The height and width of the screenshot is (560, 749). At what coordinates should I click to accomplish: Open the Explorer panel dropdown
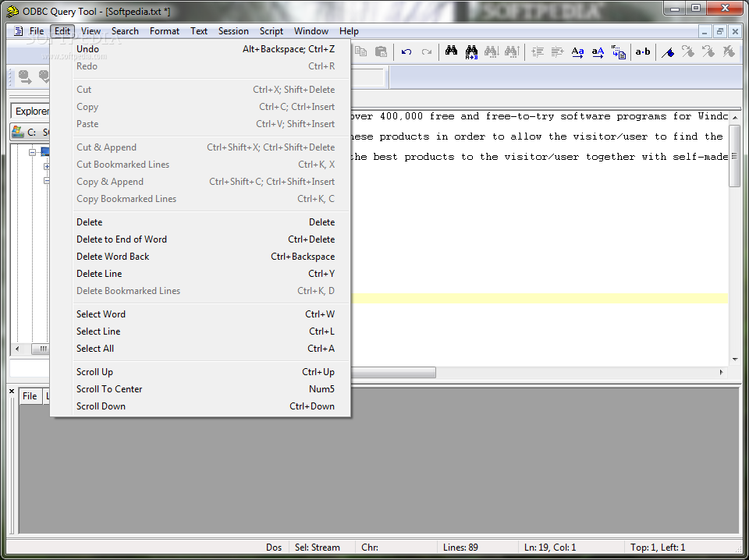tap(30, 112)
